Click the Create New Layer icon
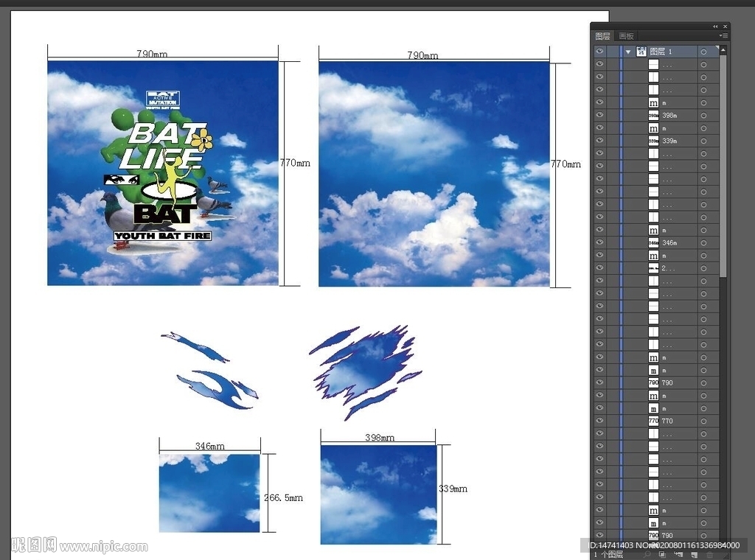Screen dimensions: 755x560 tap(695, 555)
